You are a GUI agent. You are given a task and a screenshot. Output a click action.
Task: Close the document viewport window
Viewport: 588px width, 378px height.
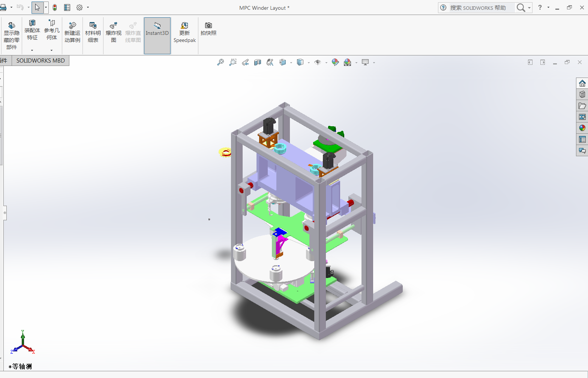coord(580,62)
